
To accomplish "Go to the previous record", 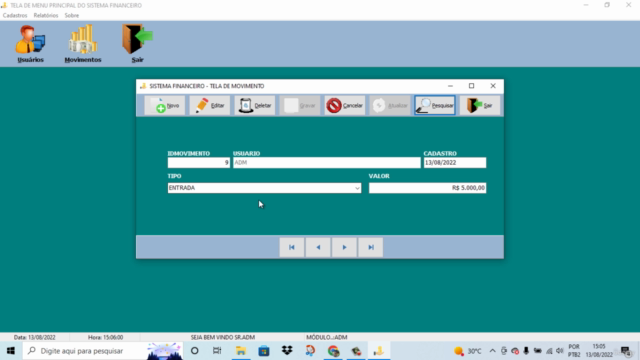I will tap(318, 247).
